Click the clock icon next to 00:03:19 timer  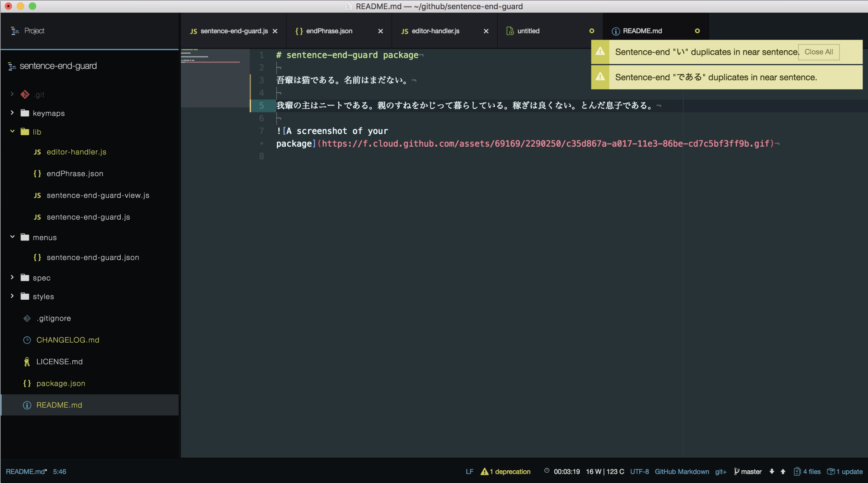[547, 471]
